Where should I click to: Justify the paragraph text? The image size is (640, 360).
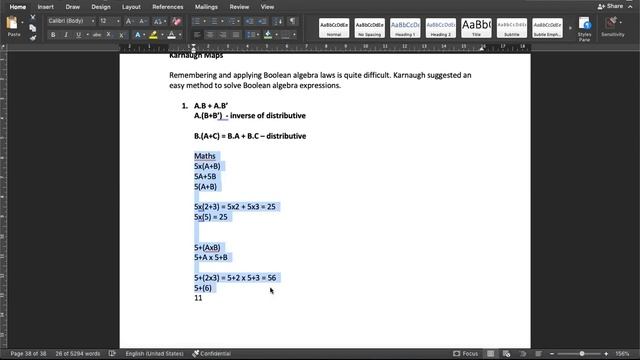[236, 35]
